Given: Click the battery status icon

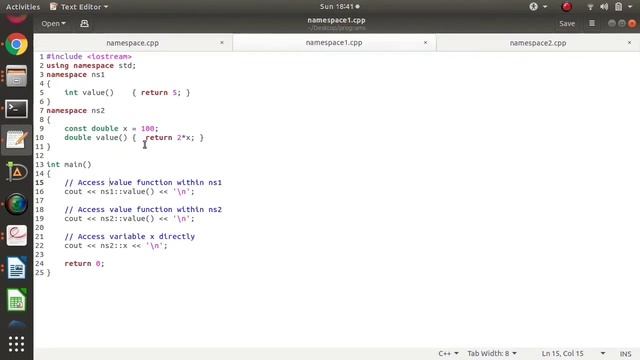Looking at the screenshot, I should click(619, 7).
